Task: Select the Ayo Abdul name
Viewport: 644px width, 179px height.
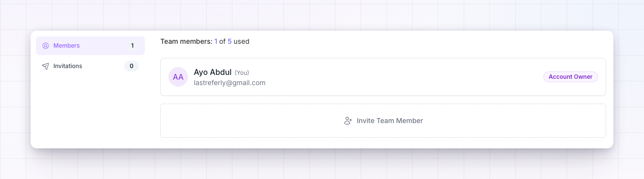Action: pyautogui.click(x=213, y=72)
